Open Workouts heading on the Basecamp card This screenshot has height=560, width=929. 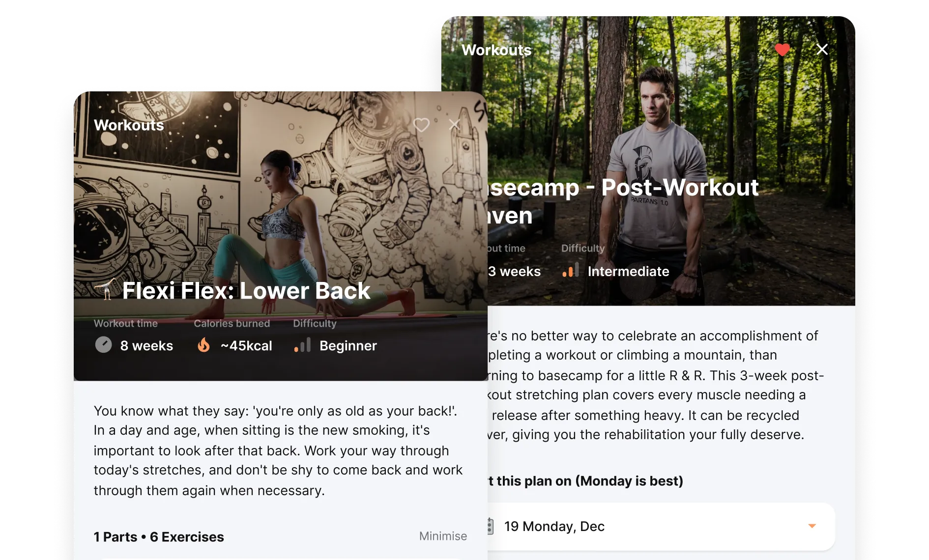[x=496, y=50]
